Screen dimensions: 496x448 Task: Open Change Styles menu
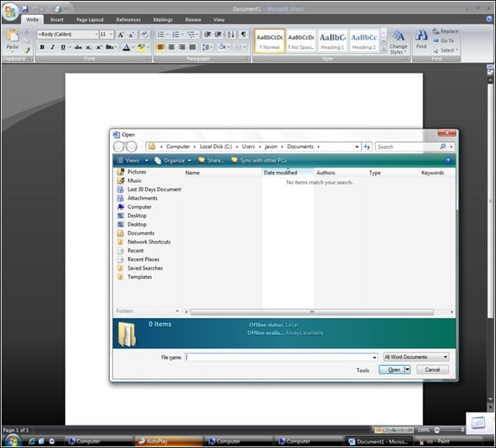pyautogui.click(x=398, y=42)
